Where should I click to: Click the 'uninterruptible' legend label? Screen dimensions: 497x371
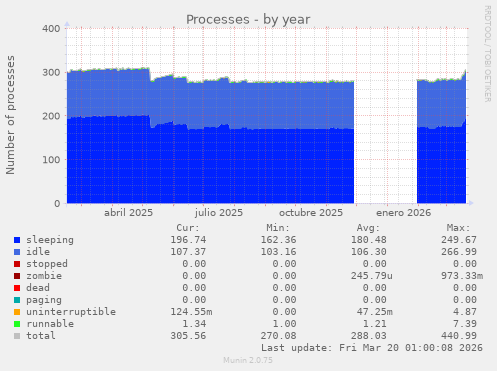click(71, 312)
